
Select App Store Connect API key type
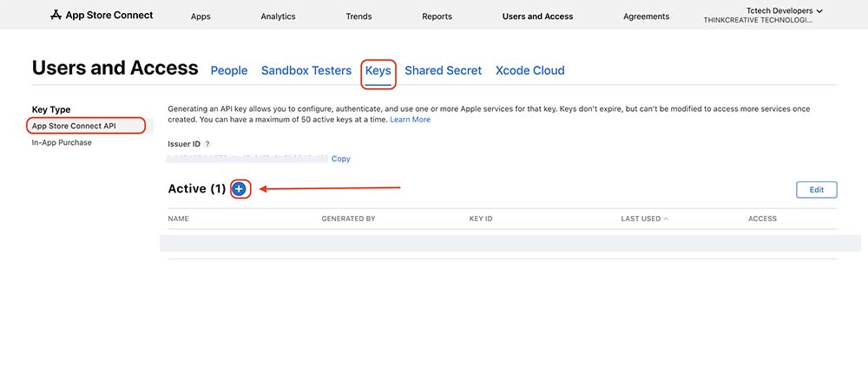pyautogui.click(x=74, y=126)
